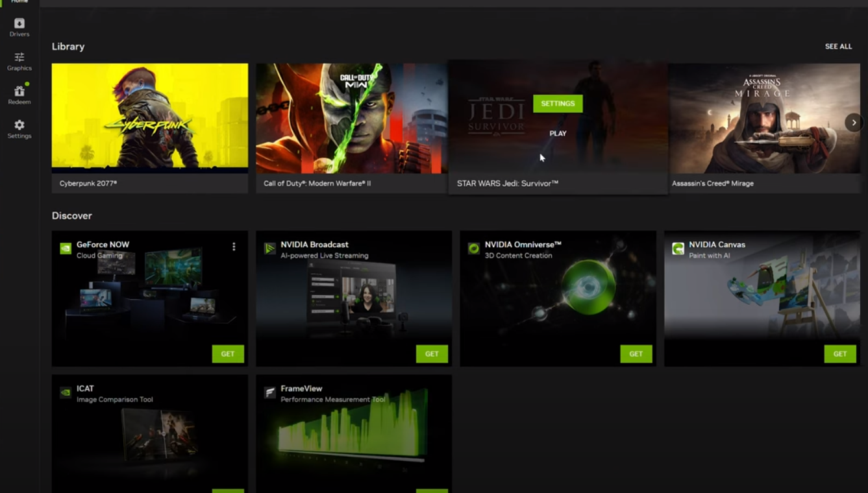The height and width of the screenshot is (493, 868).
Task: Click the "FrameView" card title
Action: pos(301,389)
